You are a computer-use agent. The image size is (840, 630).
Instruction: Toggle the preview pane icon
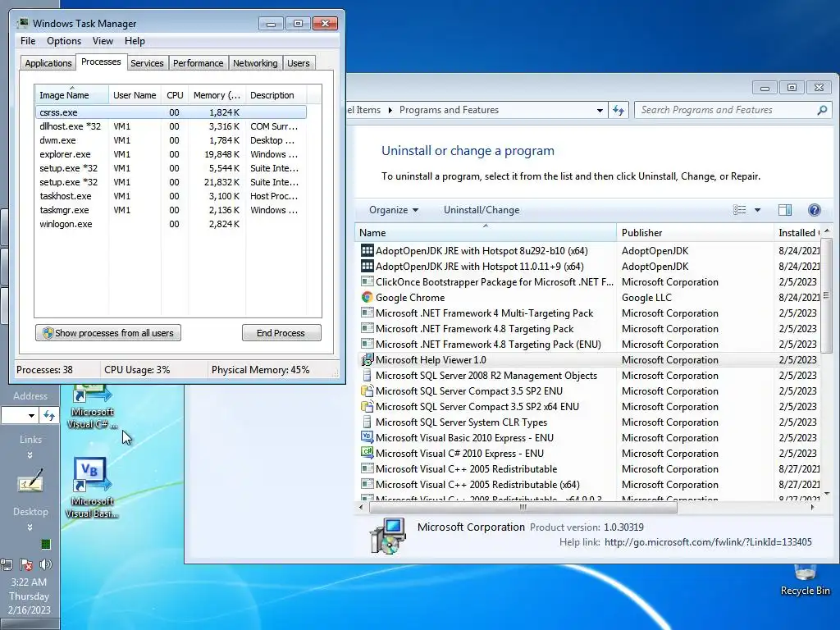(x=785, y=210)
